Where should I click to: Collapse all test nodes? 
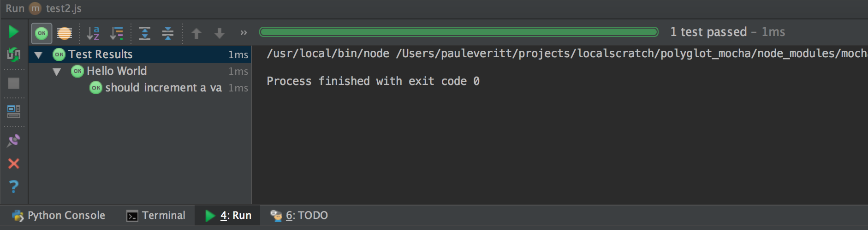168,33
